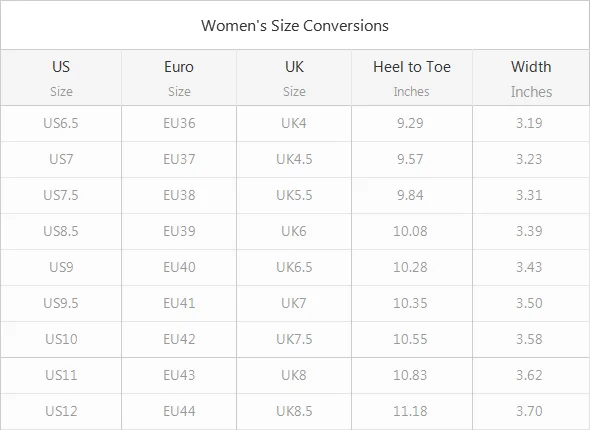590x430 pixels.
Task: Click the 9.57 heel to toe value
Action: click(x=410, y=159)
